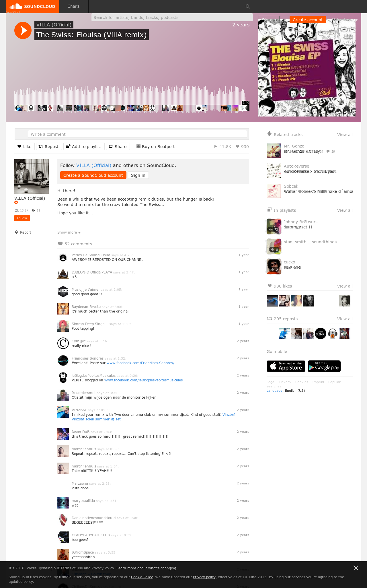
Task: Open VILLA (Official) profile photo
Action: pos(32,176)
